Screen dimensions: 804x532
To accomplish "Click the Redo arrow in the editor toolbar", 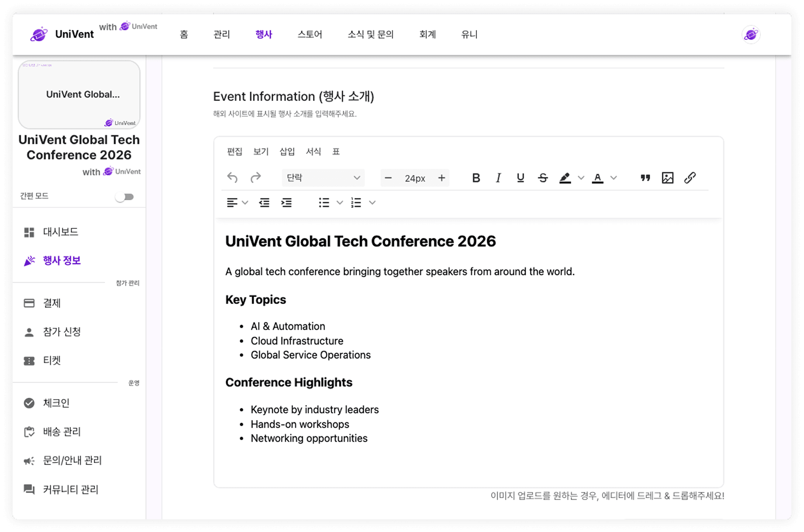I will [255, 178].
